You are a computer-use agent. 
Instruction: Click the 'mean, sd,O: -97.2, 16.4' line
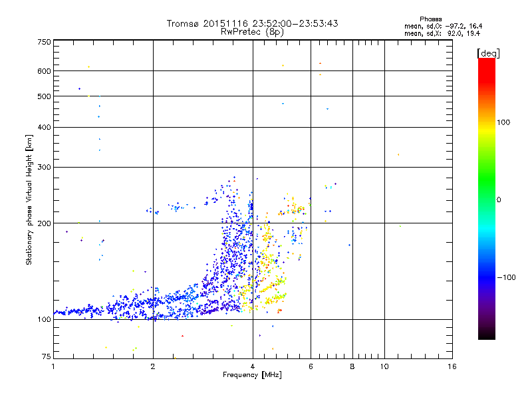click(443, 26)
